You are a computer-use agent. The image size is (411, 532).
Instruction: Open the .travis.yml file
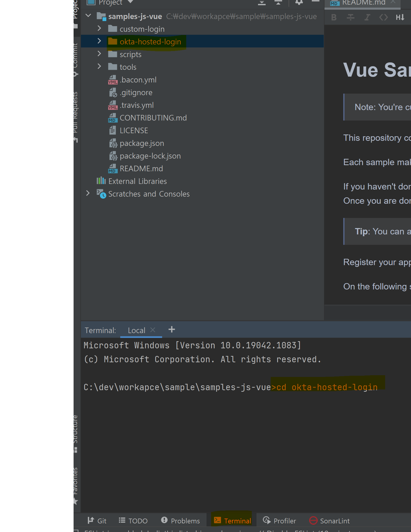[137, 105]
